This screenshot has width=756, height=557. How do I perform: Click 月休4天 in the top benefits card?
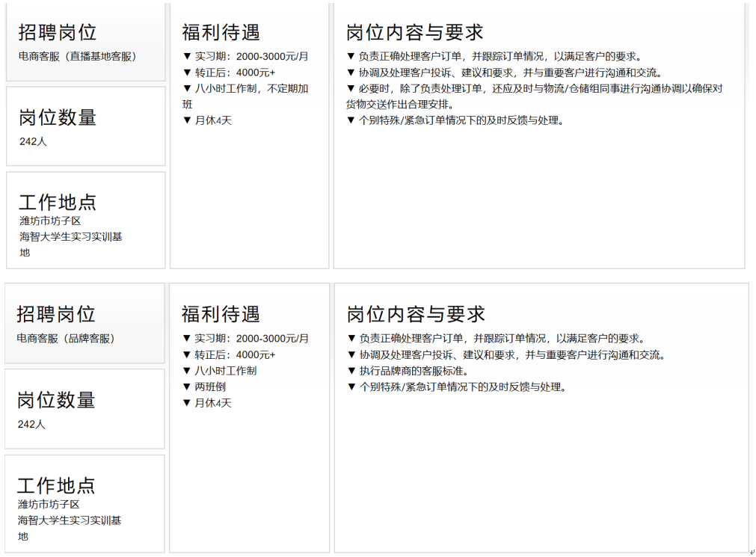tap(213, 120)
